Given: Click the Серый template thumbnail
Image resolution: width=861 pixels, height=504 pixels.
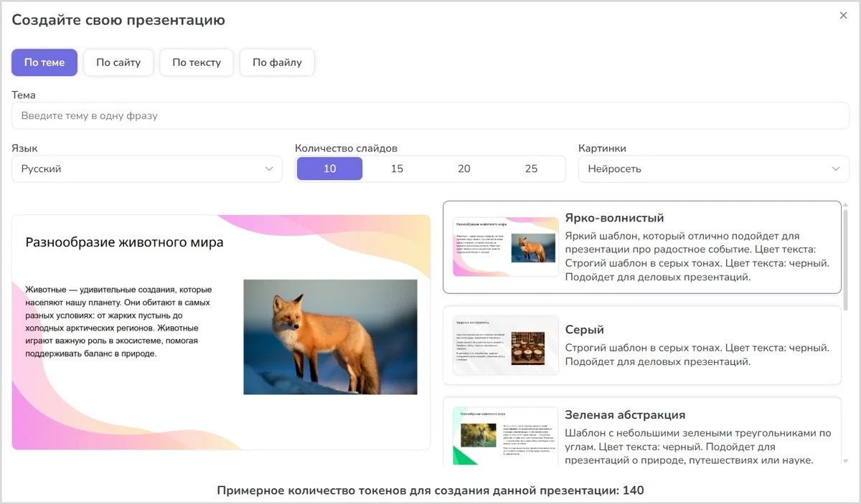Looking at the screenshot, I should point(506,345).
